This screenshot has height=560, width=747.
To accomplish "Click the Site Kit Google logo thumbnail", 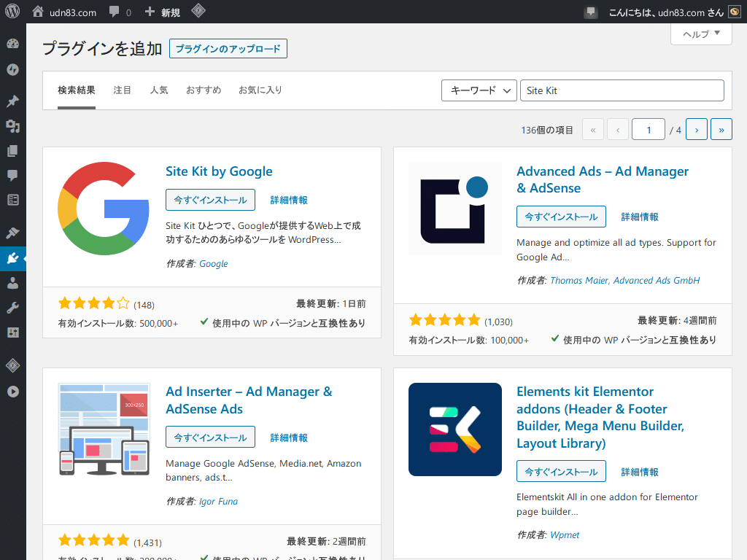I will (104, 209).
